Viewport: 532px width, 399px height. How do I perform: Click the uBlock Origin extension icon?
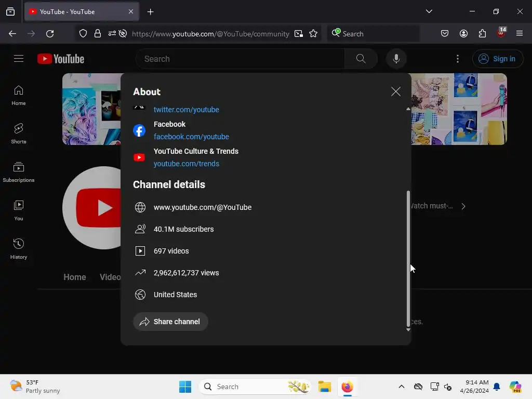click(x=501, y=33)
